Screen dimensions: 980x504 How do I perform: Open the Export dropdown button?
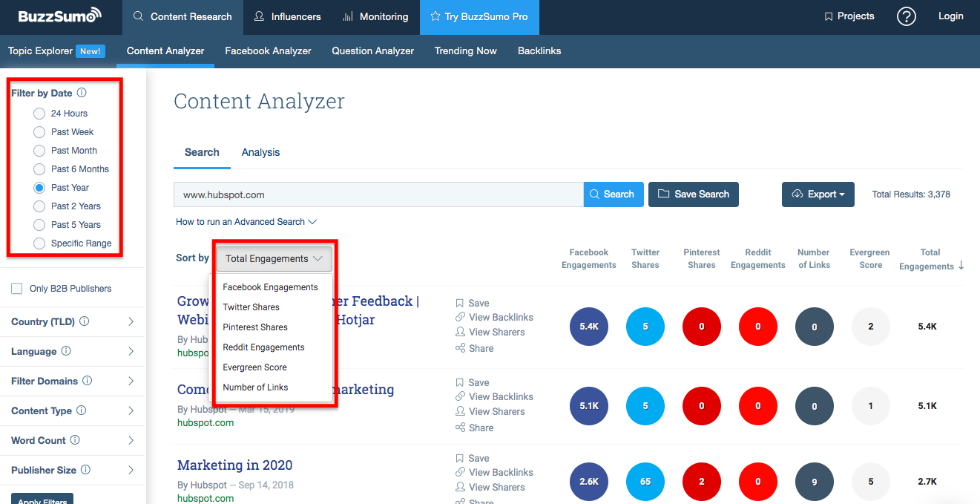point(818,194)
